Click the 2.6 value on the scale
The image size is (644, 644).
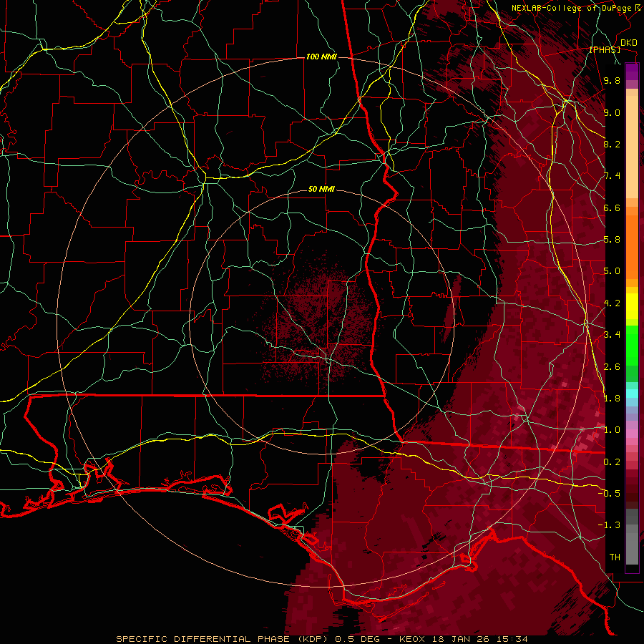(x=612, y=367)
